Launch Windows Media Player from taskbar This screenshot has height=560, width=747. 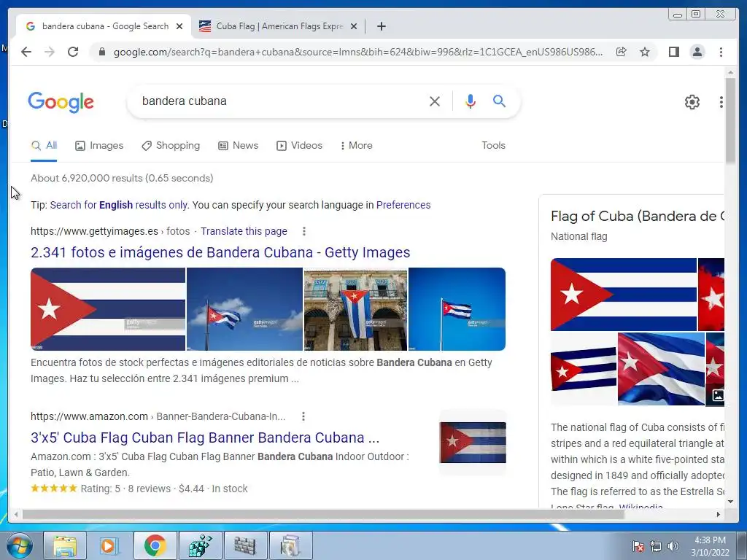click(x=109, y=545)
